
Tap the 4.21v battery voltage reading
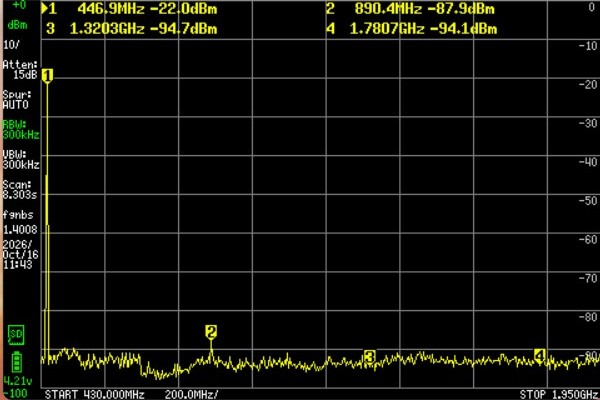coord(18,381)
